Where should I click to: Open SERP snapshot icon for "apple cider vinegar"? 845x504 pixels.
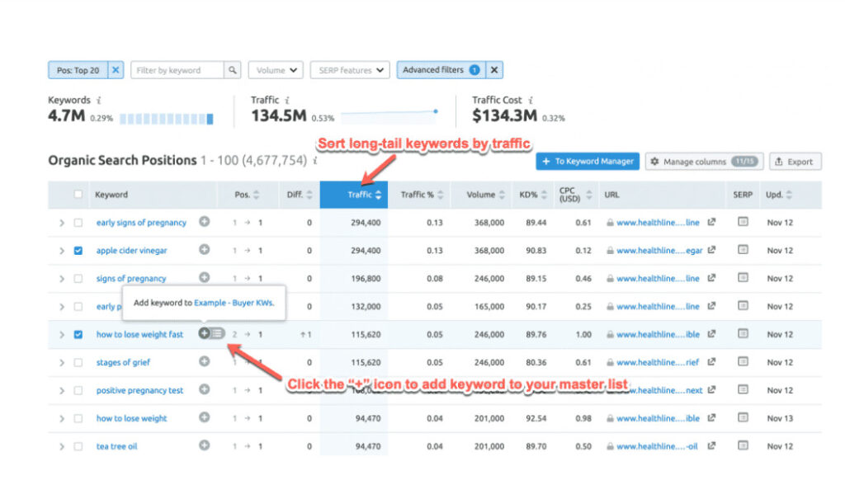tap(743, 250)
